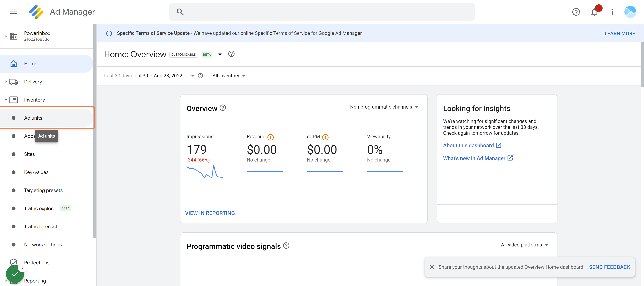Open Non-programmatic channels dropdown
Screen dimensions: 644x286
click(x=385, y=107)
